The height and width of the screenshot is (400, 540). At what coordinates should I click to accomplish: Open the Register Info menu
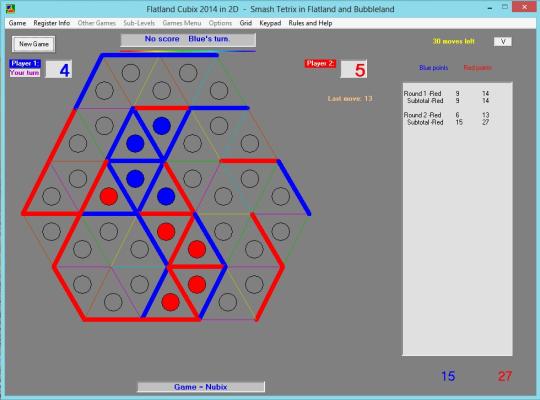tap(52, 23)
